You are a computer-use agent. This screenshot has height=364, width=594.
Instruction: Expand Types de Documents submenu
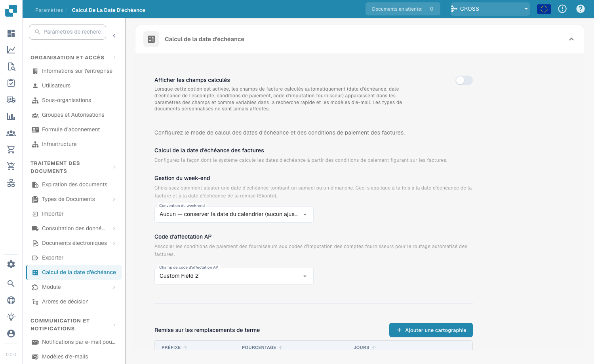(114, 199)
